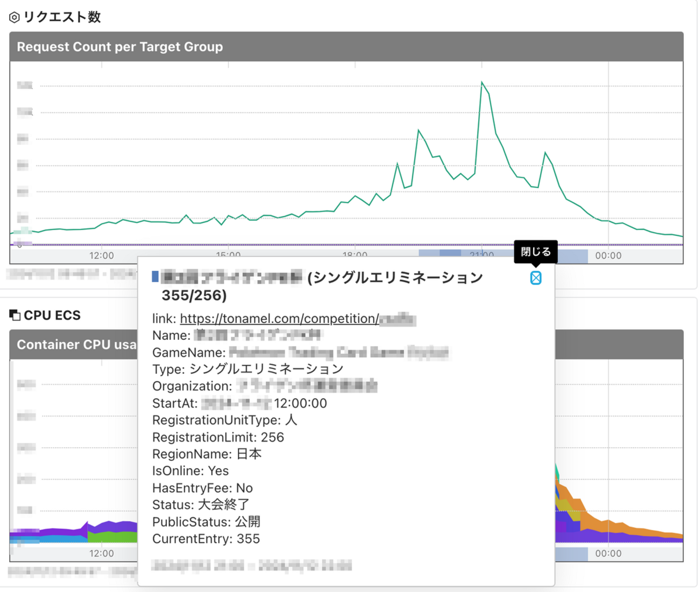Image resolution: width=700 pixels, height=592 pixels.
Task: Click the 00:00 label on the CPU chart axis
Action: click(x=608, y=554)
